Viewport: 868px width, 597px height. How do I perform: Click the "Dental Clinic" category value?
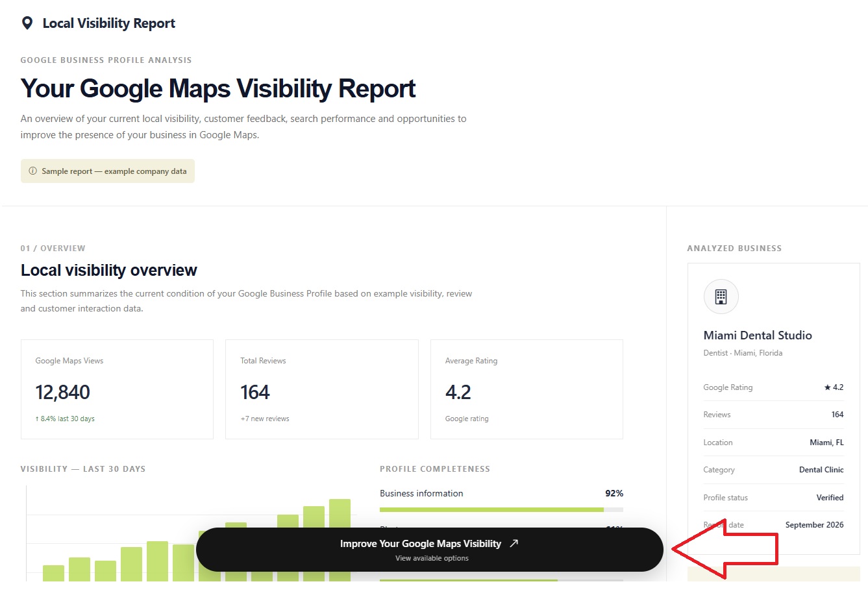point(821,470)
